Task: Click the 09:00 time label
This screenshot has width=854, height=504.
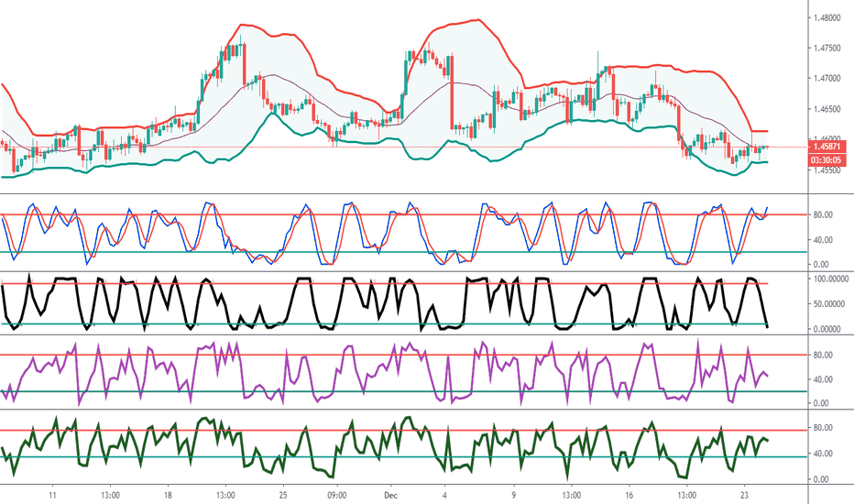Action: pyautogui.click(x=336, y=495)
